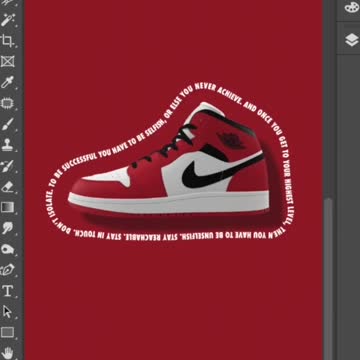Select the Hand tool

[7, 353]
